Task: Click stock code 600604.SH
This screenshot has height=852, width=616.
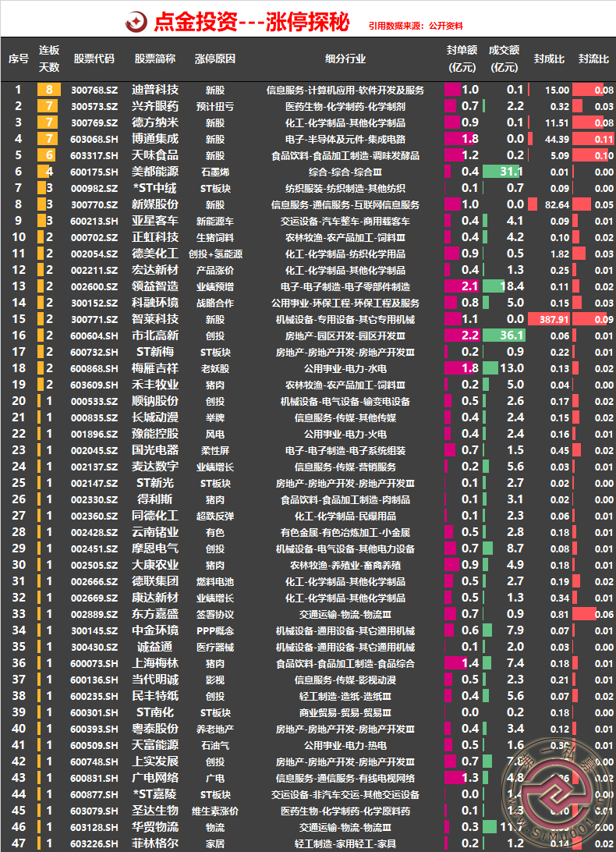Action: (94, 335)
